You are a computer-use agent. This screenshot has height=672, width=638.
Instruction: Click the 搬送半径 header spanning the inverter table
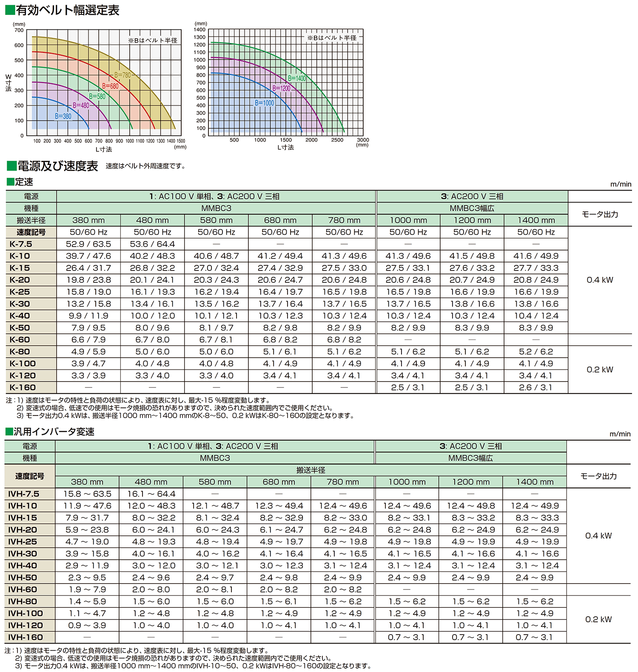click(x=310, y=470)
